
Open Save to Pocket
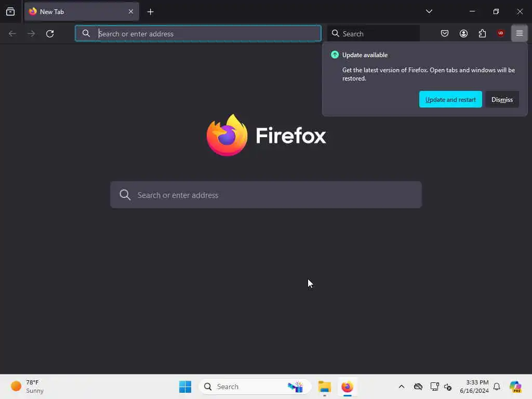coord(445,33)
